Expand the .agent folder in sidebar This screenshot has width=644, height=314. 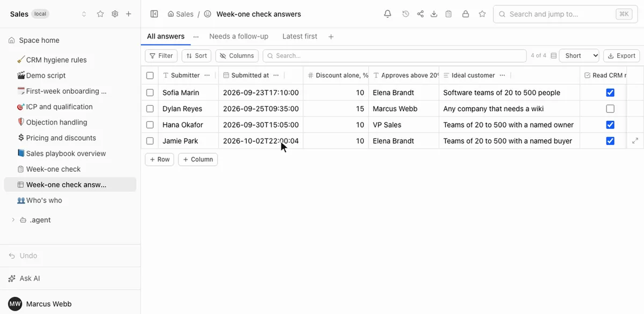coord(13,220)
